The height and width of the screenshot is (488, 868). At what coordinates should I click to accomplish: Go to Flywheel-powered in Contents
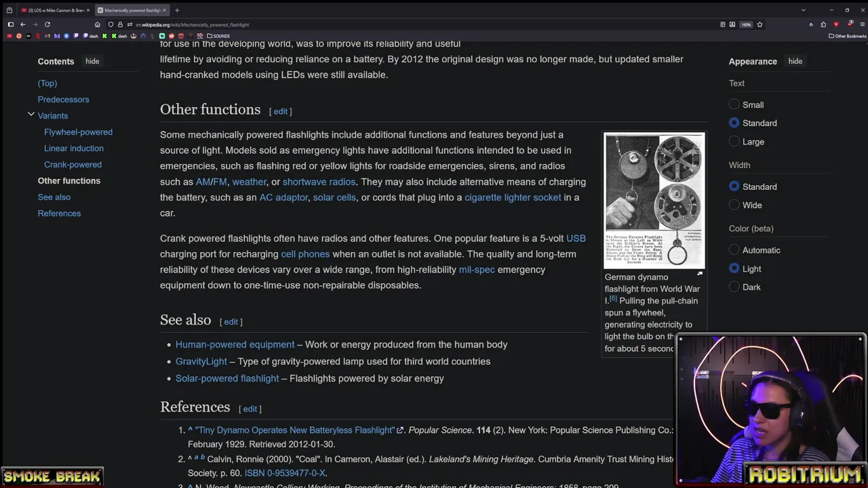pyautogui.click(x=78, y=131)
